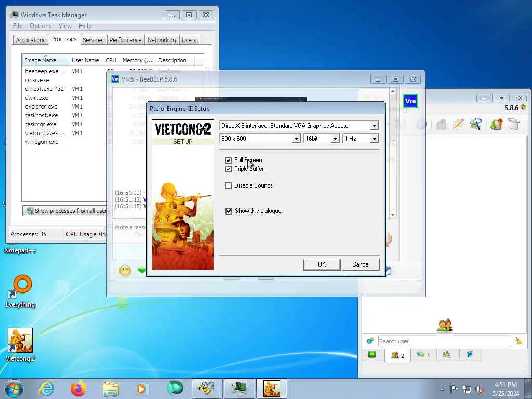The width and height of the screenshot is (532, 399).
Task: Open the Windows Start menu
Action: point(14,389)
